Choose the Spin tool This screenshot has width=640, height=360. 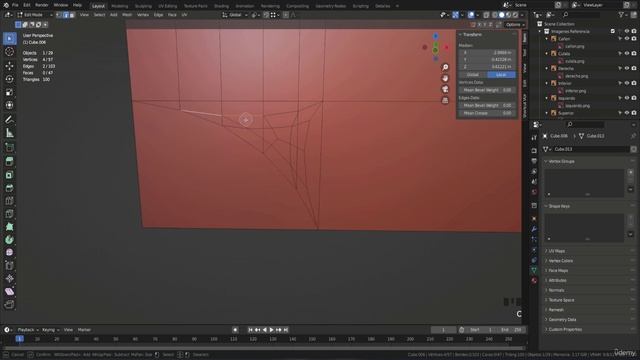click(9, 240)
